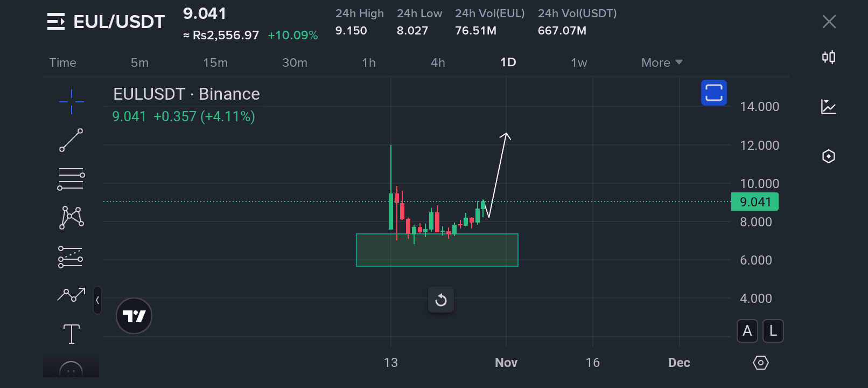The width and height of the screenshot is (868, 388).
Task: Click the green support zone rectangle
Action: click(x=437, y=250)
